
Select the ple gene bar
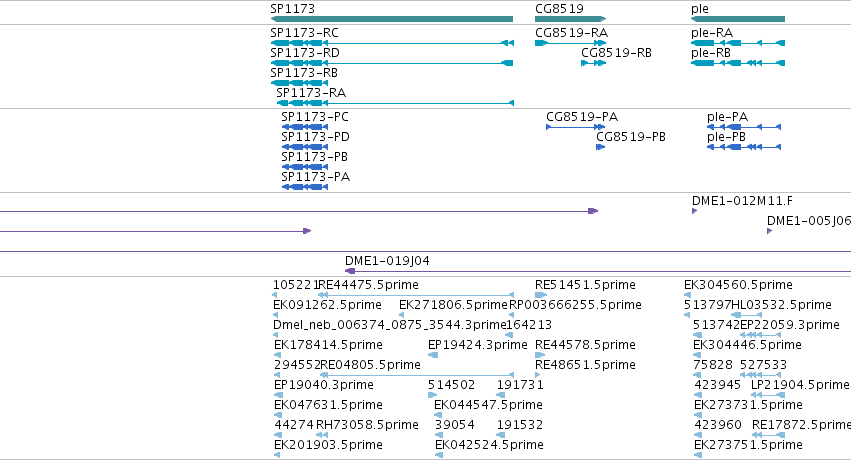point(738,19)
